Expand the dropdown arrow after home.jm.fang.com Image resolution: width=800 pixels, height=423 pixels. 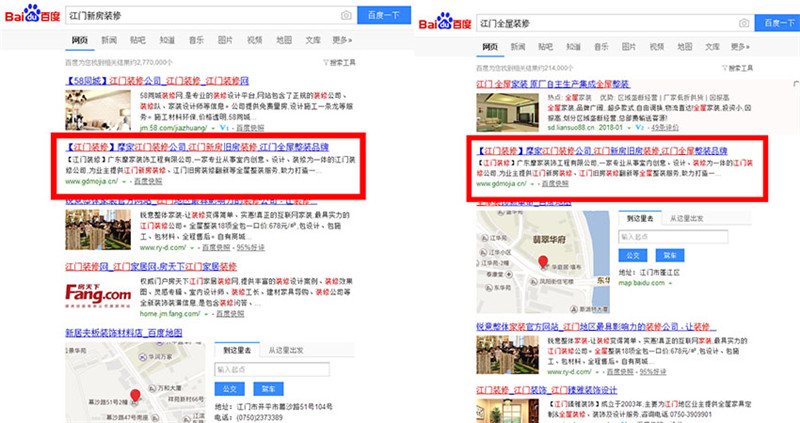click(206, 314)
